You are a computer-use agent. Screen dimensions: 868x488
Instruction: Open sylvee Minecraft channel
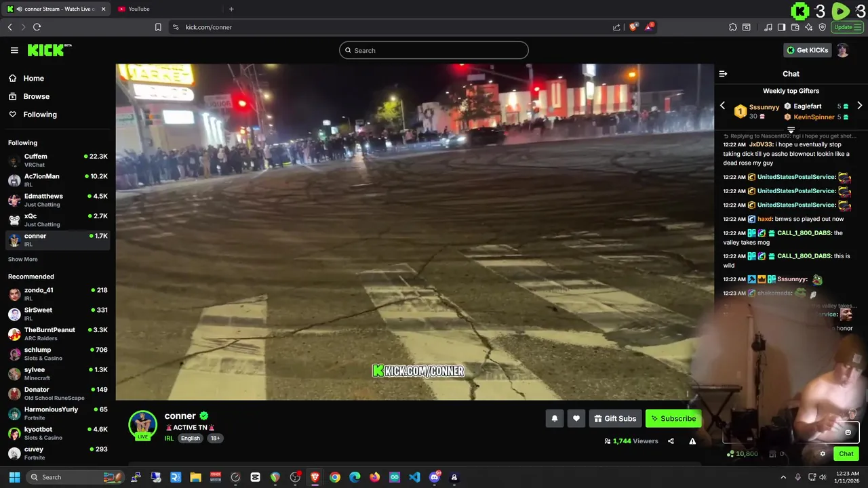point(58,373)
